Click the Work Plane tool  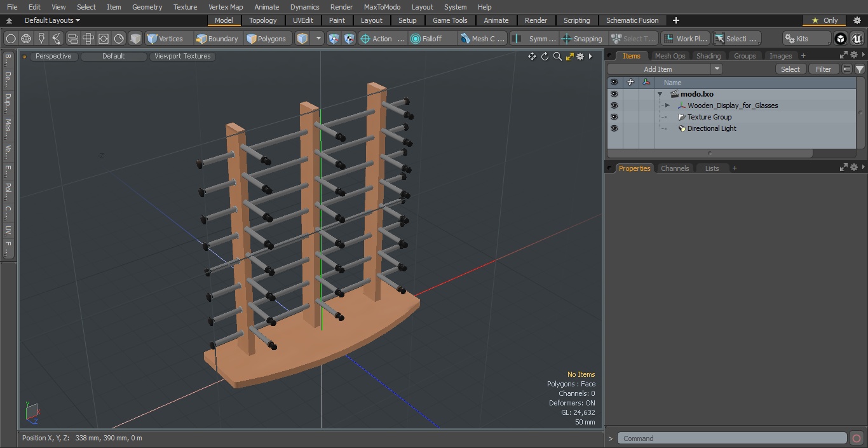coord(685,39)
